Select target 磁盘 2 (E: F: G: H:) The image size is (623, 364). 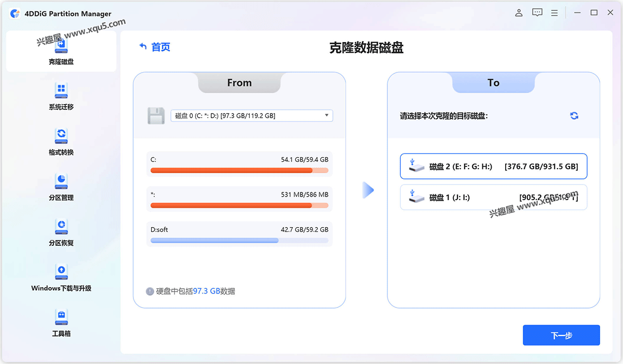(x=494, y=166)
